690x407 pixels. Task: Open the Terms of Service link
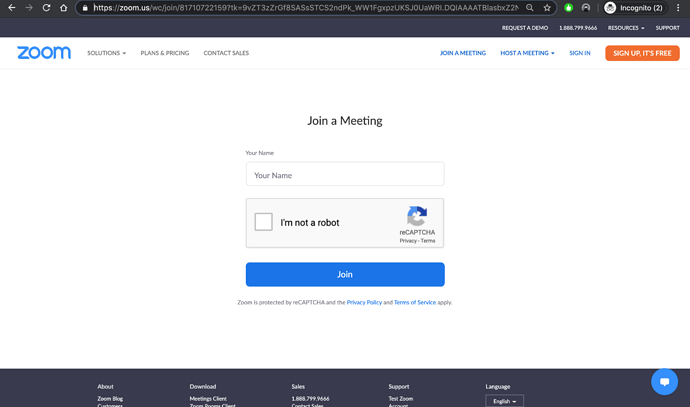point(415,302)
